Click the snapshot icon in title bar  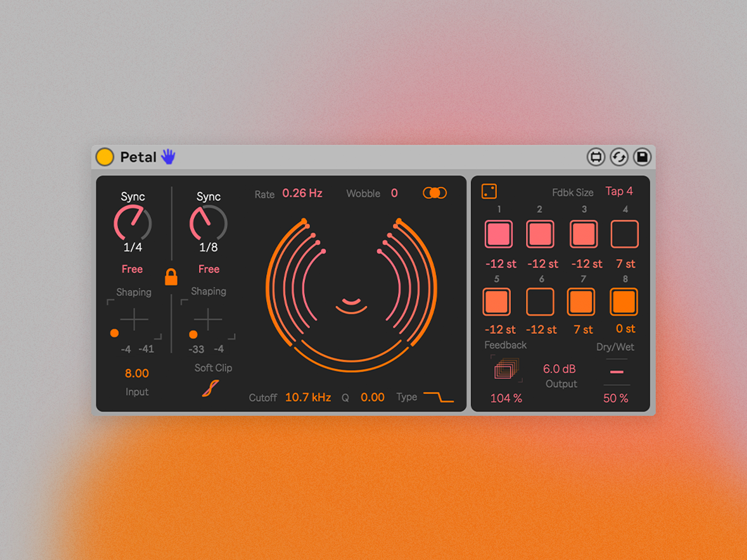596,157
